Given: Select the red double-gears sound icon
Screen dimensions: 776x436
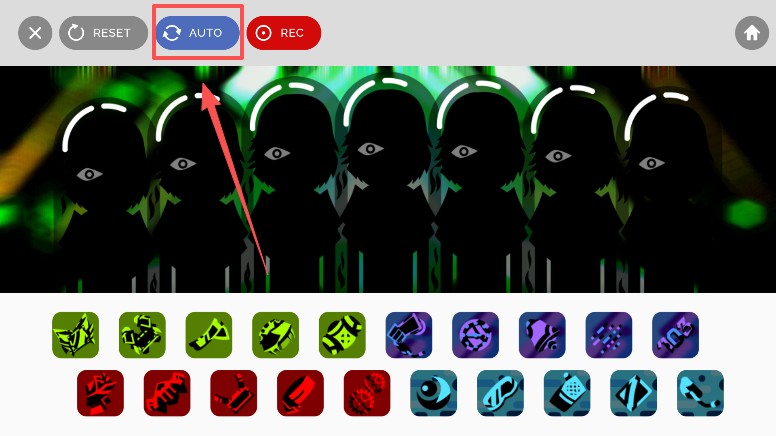Looking at the screenshot, I should pos(367,393).
